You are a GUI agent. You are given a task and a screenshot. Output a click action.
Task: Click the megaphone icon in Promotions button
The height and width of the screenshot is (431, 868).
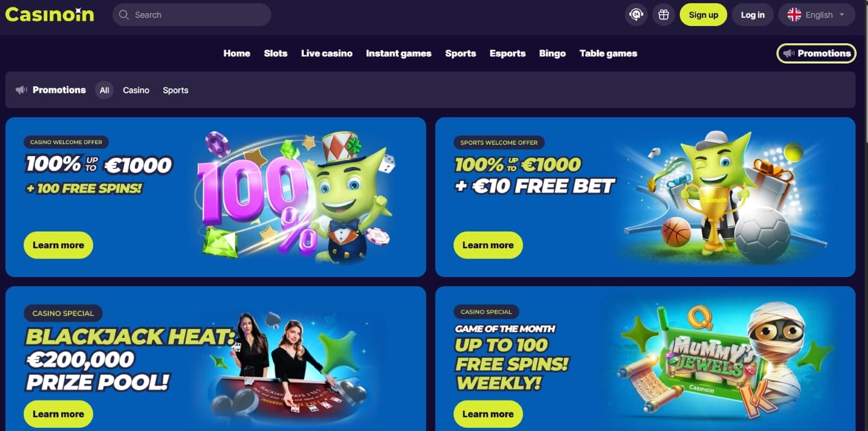pos(789,53)
